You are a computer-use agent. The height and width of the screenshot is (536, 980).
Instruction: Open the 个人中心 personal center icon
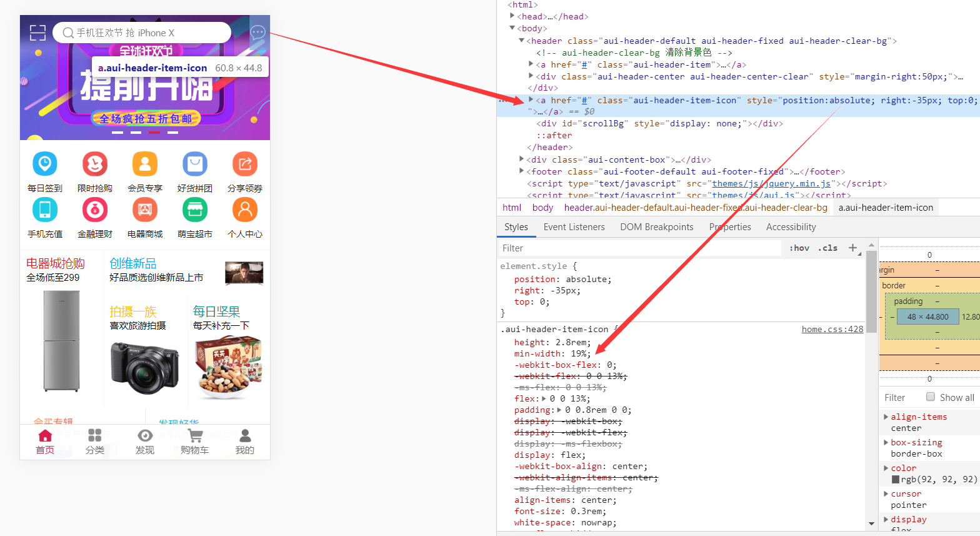245,210
